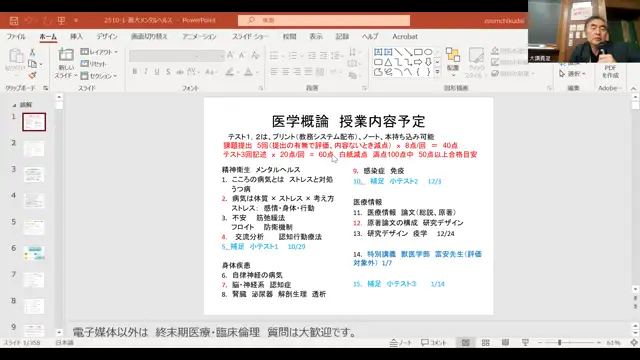Open the コメント pane button

(433, 342)
